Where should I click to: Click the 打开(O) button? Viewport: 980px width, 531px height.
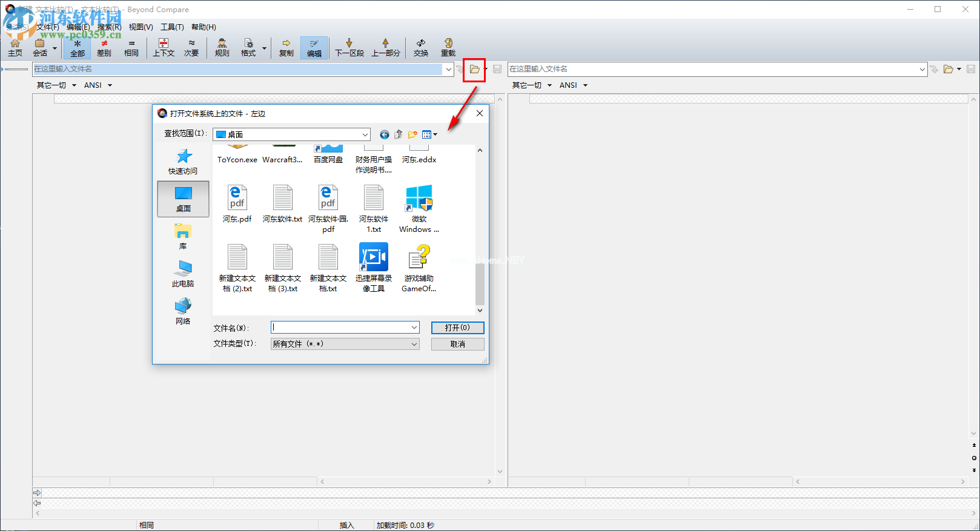pos(457,328)
